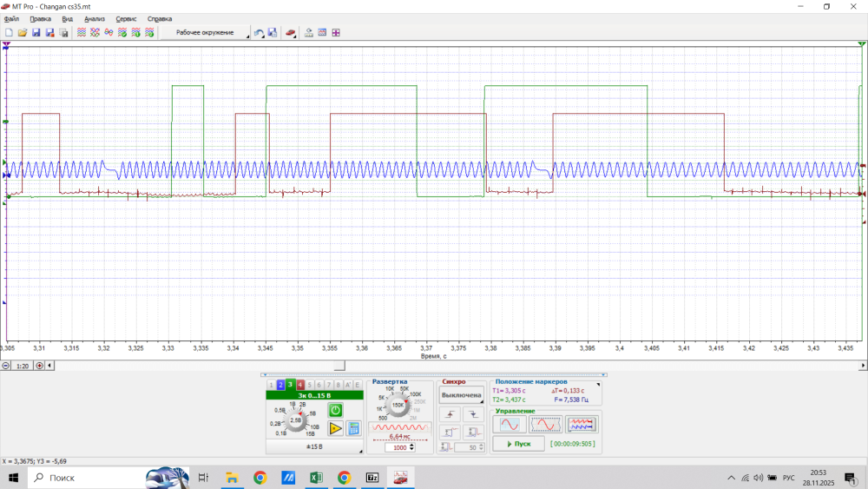Open the Сервис menu
The width and height of the screenshot is (868, 489).
tap(126, 18)
